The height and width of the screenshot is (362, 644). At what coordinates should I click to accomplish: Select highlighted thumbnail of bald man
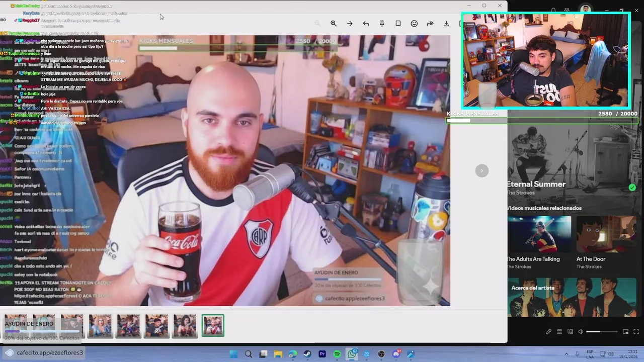point(213,326)
